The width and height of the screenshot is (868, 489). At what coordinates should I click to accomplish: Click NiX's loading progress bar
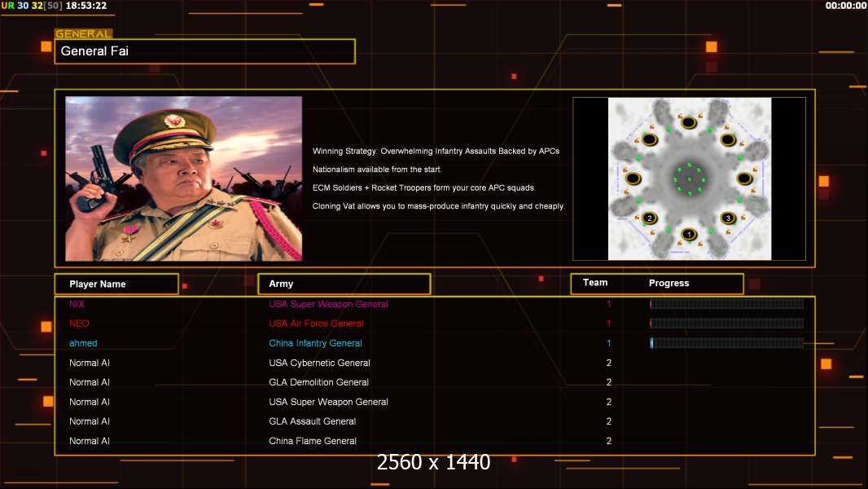[727, 304]
